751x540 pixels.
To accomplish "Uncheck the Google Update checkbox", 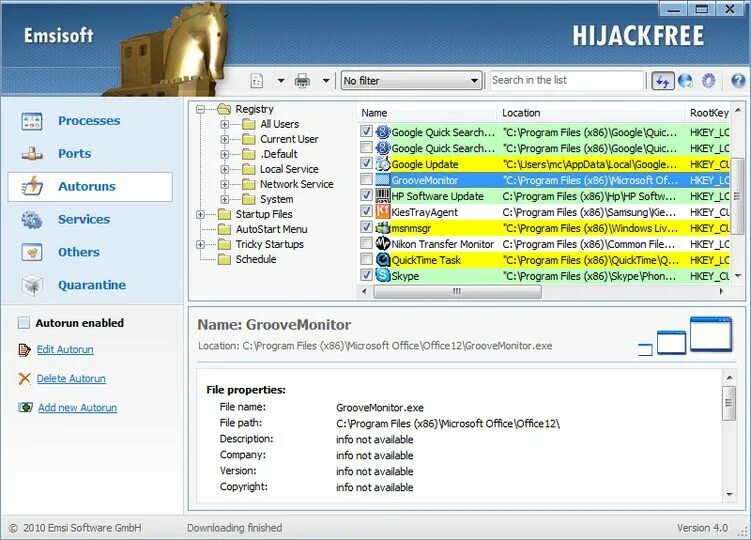I will 366,163.
